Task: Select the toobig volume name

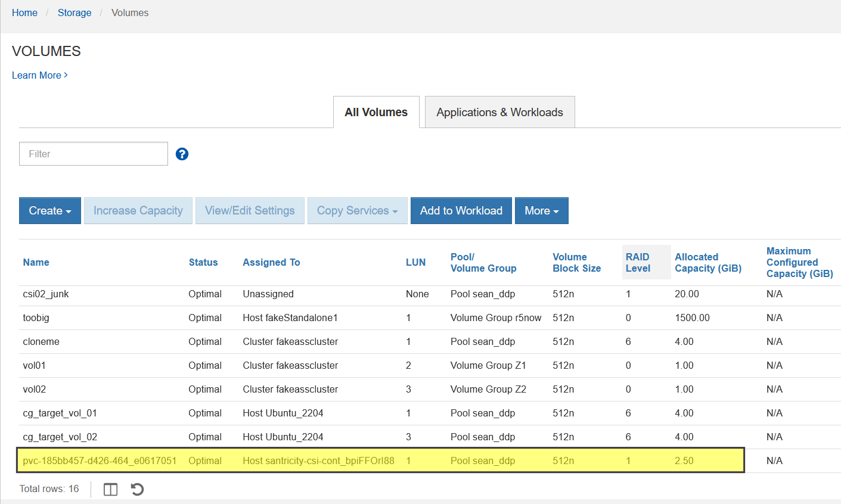Action: tap(36, 318)
